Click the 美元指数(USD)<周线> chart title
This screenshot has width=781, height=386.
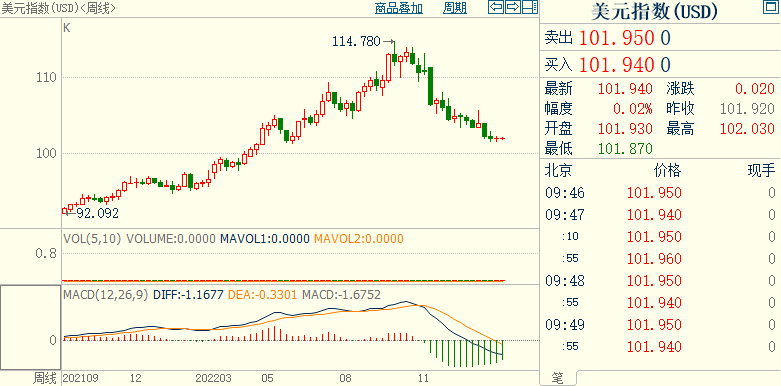(x=58, y=8)
